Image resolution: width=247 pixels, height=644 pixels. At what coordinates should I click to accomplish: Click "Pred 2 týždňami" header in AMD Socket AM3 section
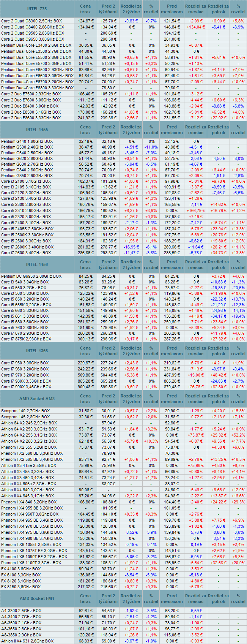(x=109, y=399)
